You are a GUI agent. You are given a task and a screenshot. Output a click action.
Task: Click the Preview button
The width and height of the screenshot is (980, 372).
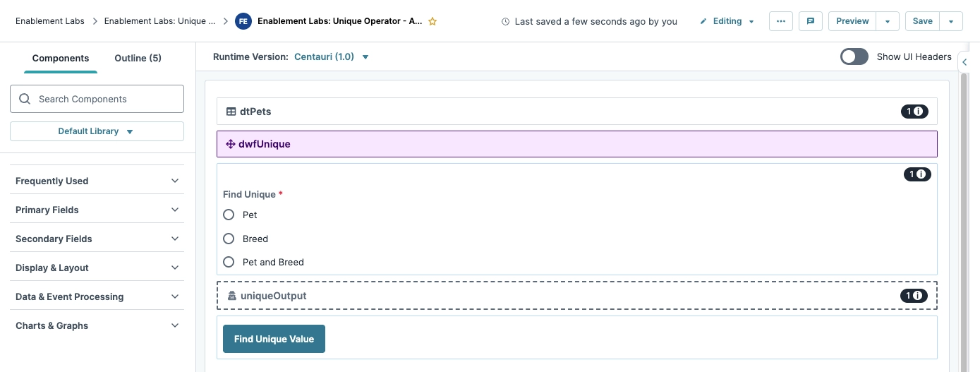pos(852,21)
